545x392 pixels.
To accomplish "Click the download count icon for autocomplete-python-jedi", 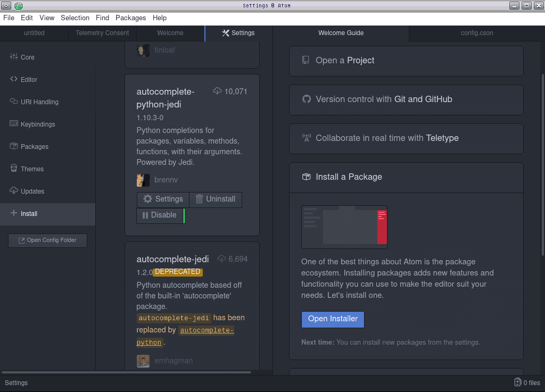I will pos(217,91).
